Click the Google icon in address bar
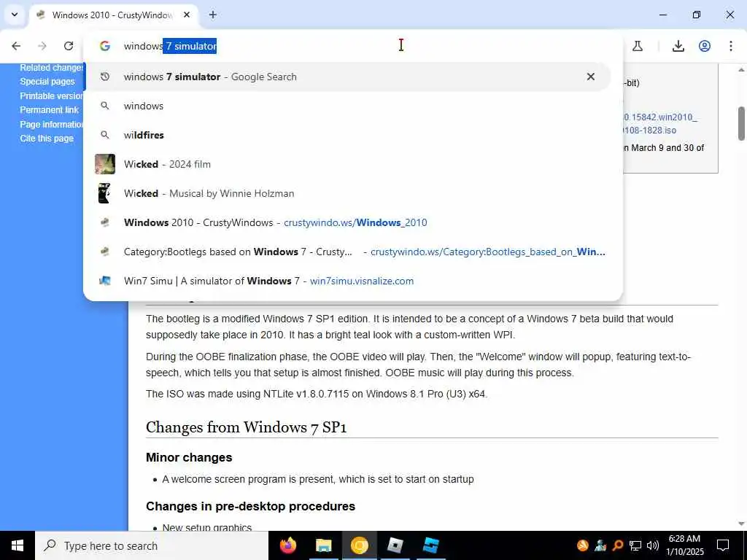Viewport: 747px width, 560px height. pos(105,46)
